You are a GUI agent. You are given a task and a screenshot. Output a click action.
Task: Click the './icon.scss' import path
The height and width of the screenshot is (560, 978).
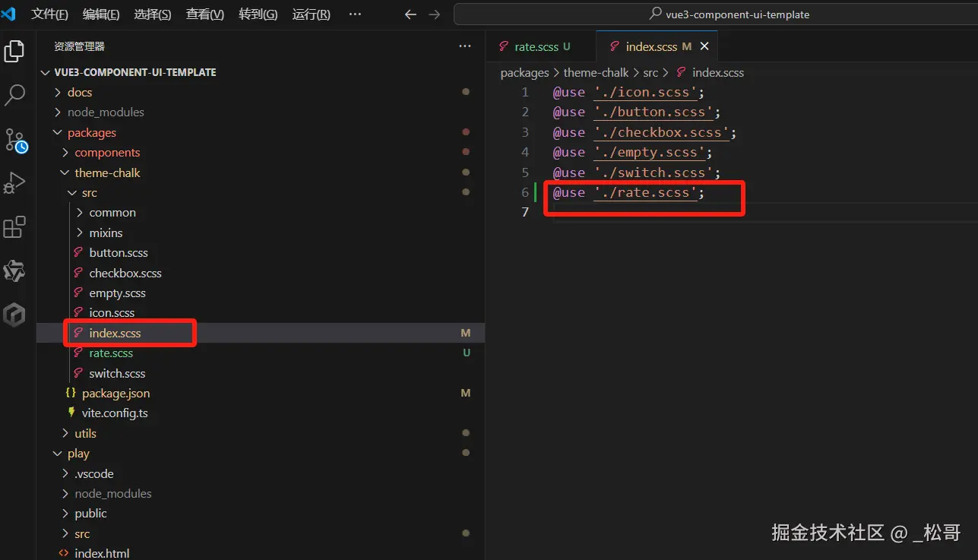click(646, 92)
